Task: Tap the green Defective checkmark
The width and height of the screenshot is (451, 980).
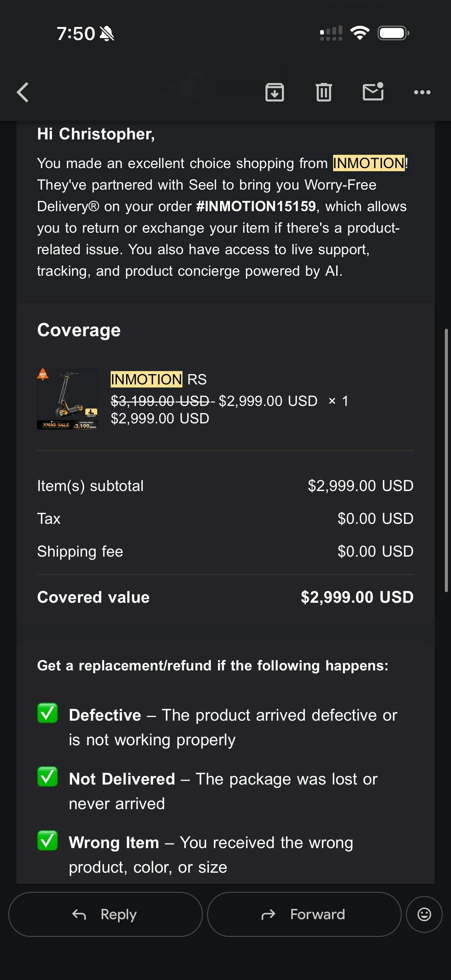Action: [47, 713]
